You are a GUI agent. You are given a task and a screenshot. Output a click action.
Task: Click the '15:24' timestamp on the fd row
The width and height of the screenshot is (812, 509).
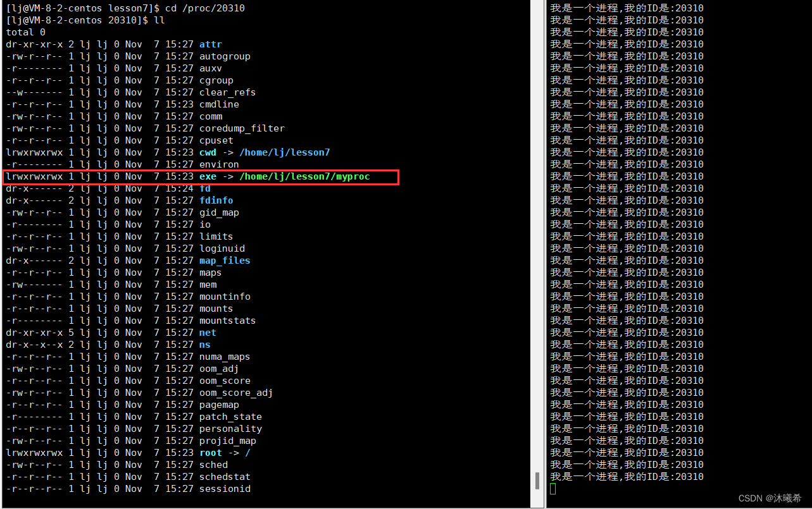[179, 188]
